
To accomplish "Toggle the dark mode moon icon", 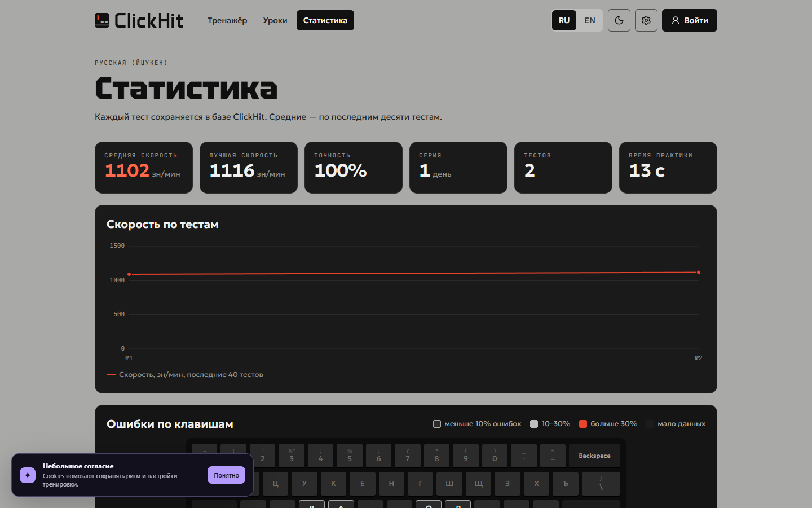I will click(x=619, y=20).
